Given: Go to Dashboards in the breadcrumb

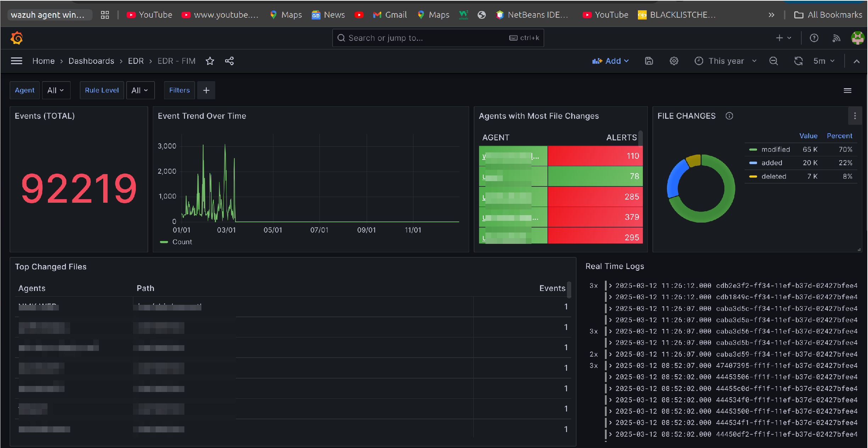Looking at the screenshot, I should coord(91,61).
